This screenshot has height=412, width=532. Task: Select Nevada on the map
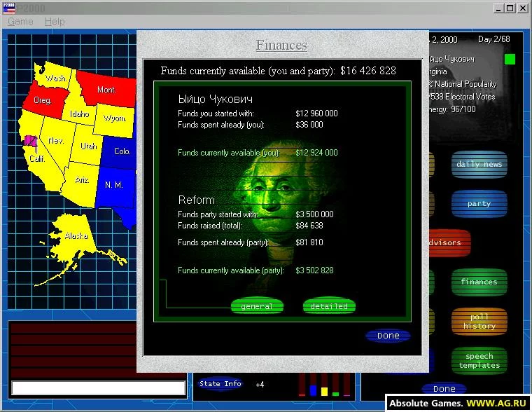56,140
